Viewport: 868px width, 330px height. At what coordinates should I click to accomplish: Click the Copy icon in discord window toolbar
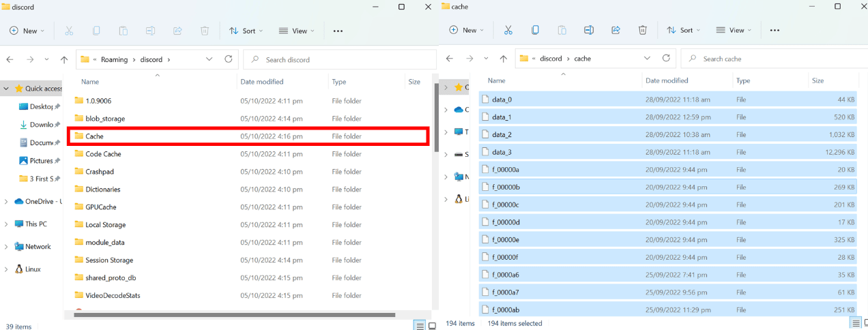[x=96, y=31]
